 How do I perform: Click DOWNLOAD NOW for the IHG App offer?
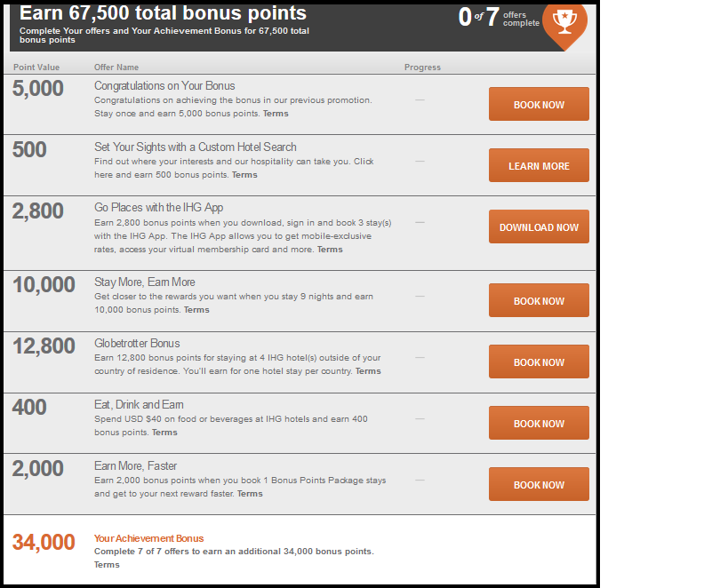click(539, 226)
